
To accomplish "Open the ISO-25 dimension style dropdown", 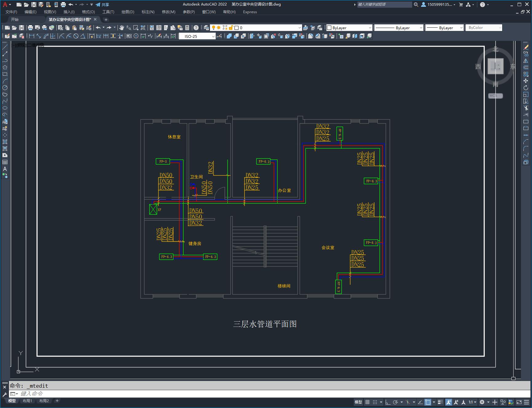I will [197, 36].
